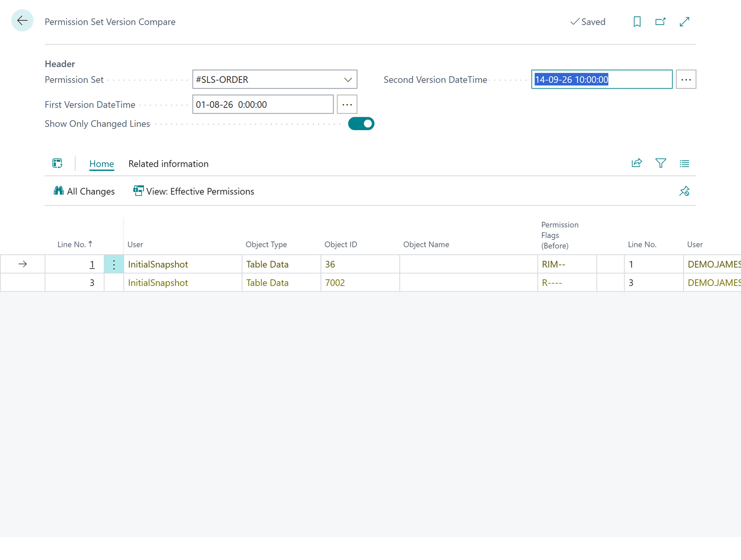Open the filter pane icon
This screenshot has width=741, height=560.
pyautogui.click(x=661, y=163)
